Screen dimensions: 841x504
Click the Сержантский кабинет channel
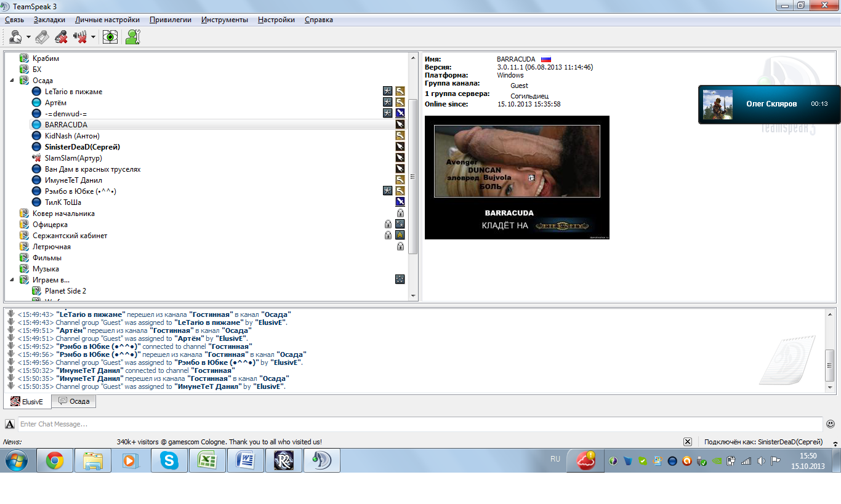pos(70,236)
